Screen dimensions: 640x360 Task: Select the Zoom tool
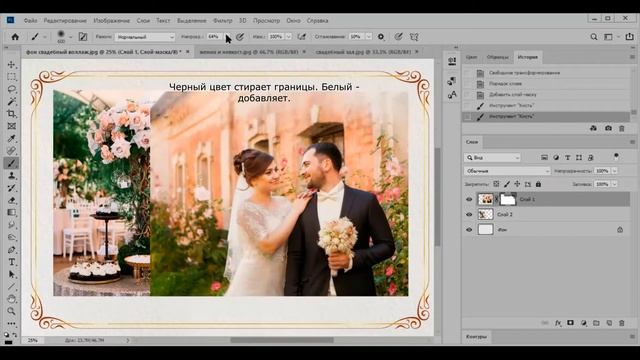11,311
